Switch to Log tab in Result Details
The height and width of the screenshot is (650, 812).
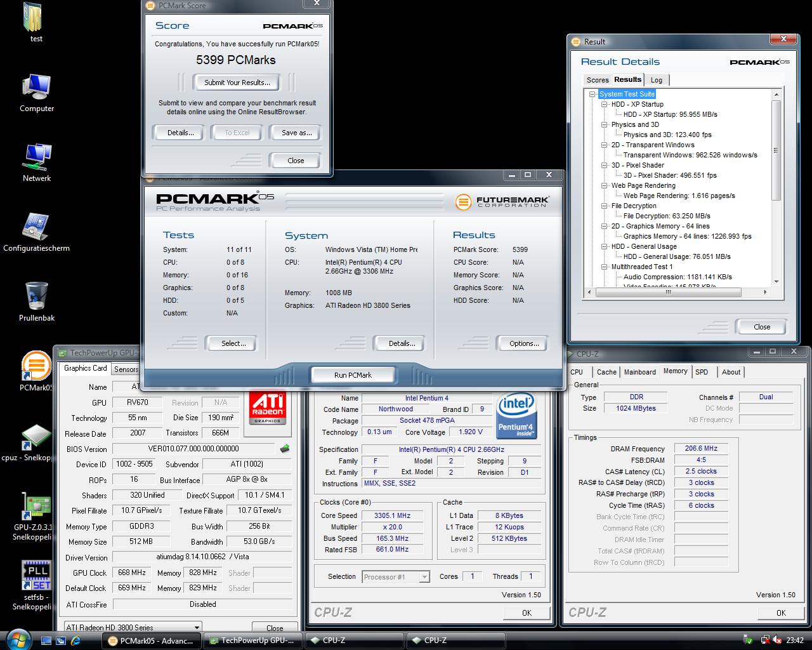tap(657, 80)
